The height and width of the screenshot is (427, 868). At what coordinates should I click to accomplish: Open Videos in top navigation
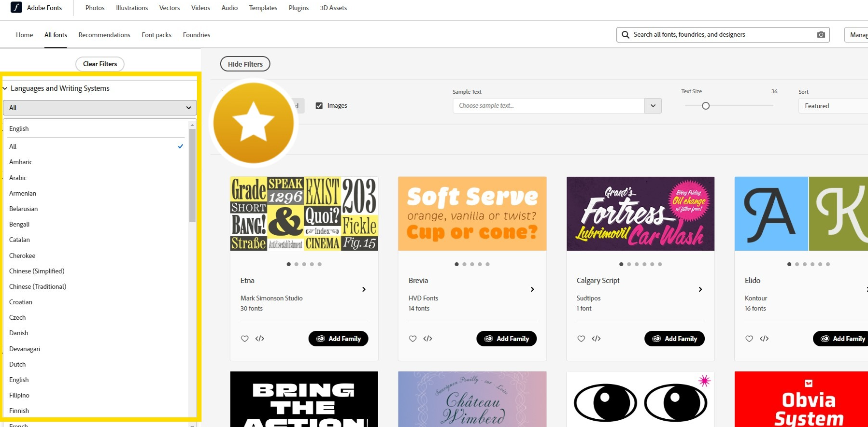(200, 8)
